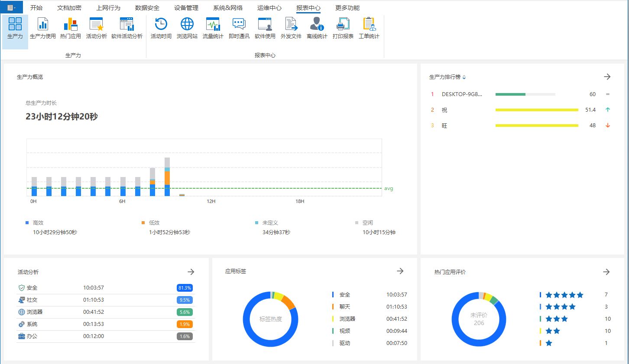The width and height of the screenshot is (629, 364).
Task: Click the 1.9% orange badge
Action: pos(185,324)
